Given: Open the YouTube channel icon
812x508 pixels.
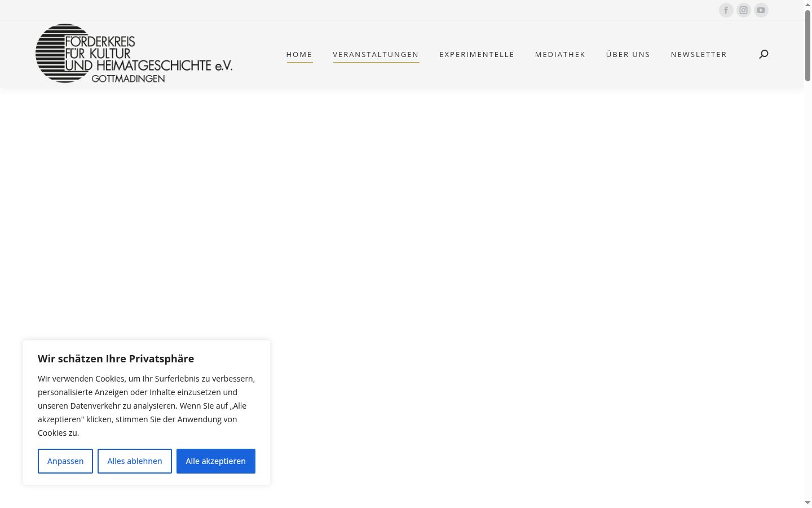Looking at the screenshot, I should (x=761, y=10).
